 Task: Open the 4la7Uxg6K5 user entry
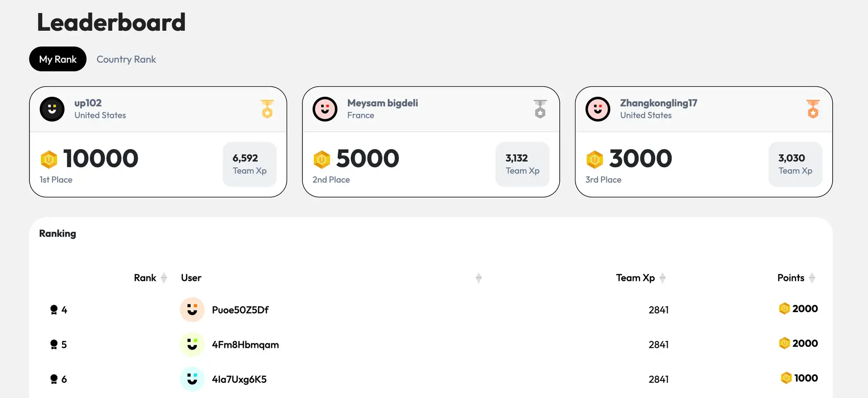coord(239,379)
